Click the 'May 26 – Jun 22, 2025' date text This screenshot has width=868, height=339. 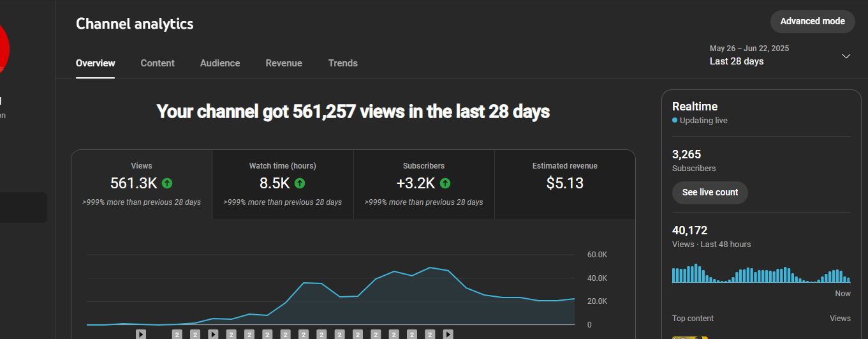(x=749, y=49)
